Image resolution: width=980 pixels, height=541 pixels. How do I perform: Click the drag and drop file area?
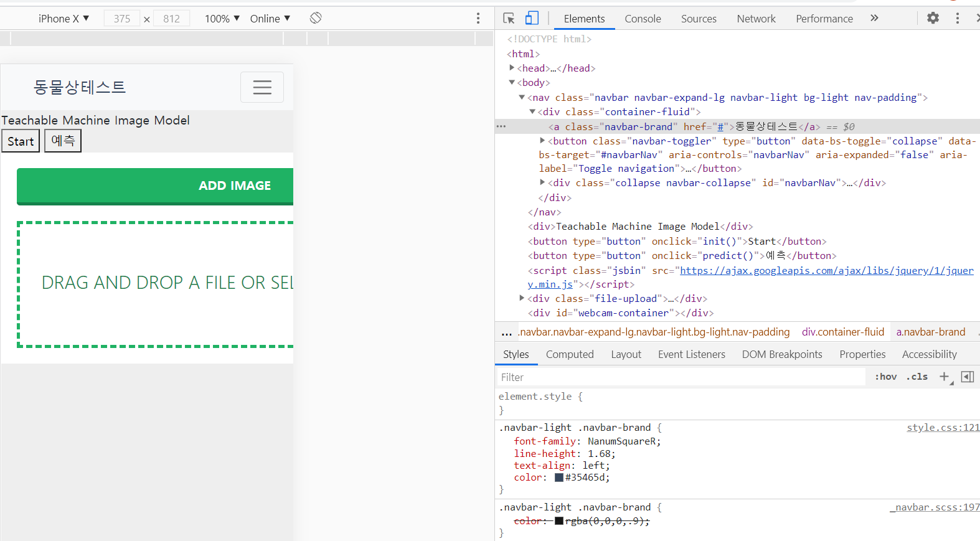coord(155,284)
